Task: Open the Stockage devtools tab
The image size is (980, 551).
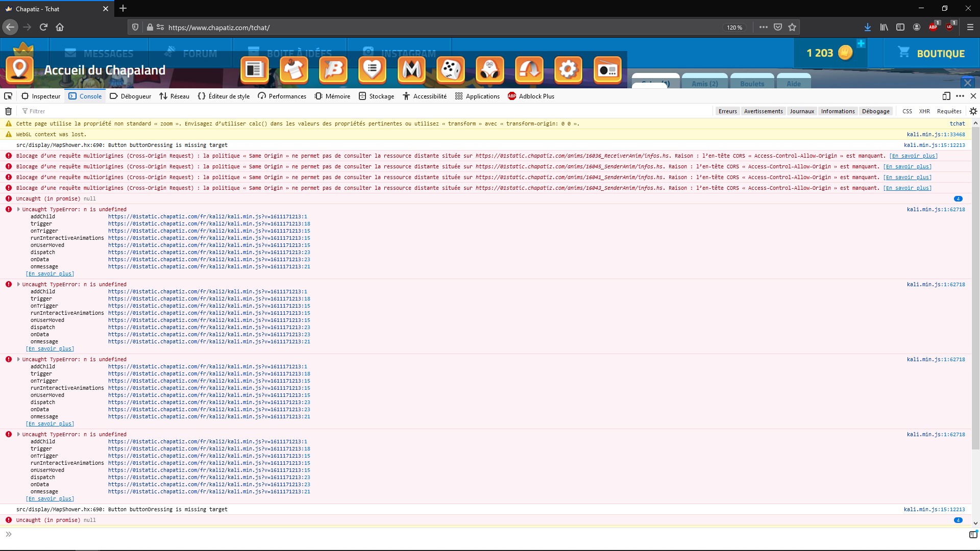Action: coord(376,96)
